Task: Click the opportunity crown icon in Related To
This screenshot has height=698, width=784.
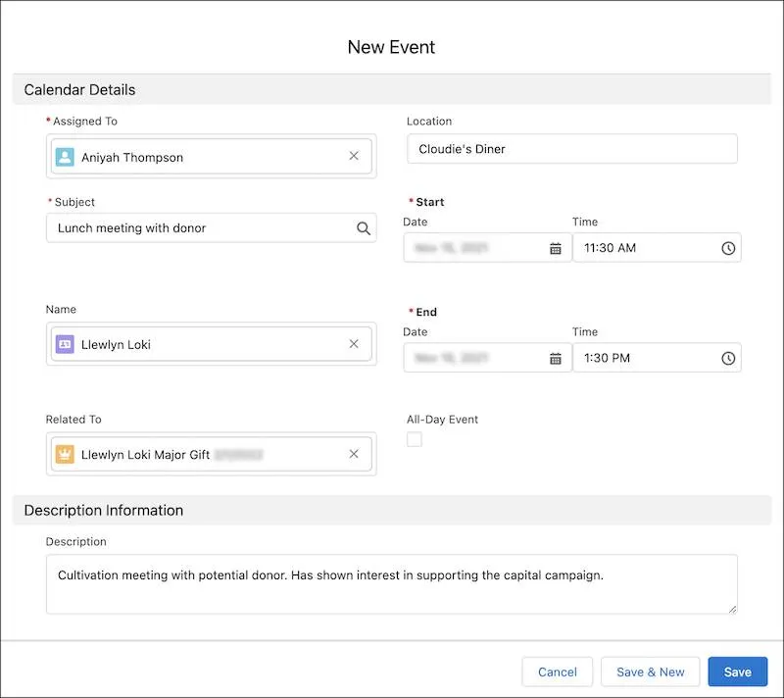Action: click(x=65, y=455)
